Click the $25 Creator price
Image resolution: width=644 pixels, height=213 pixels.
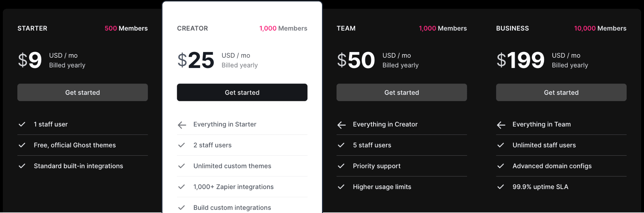196,60
